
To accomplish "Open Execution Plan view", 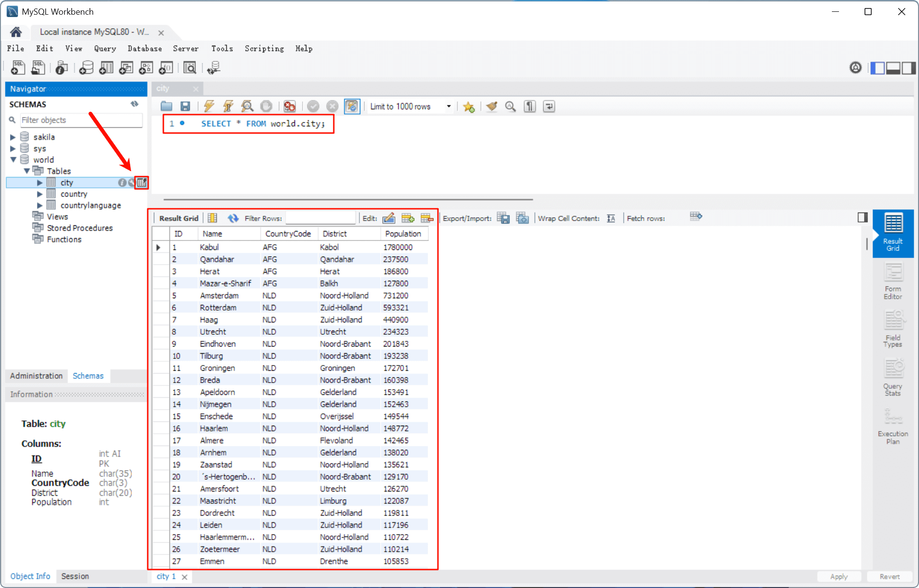I will [x=893, y=427].
